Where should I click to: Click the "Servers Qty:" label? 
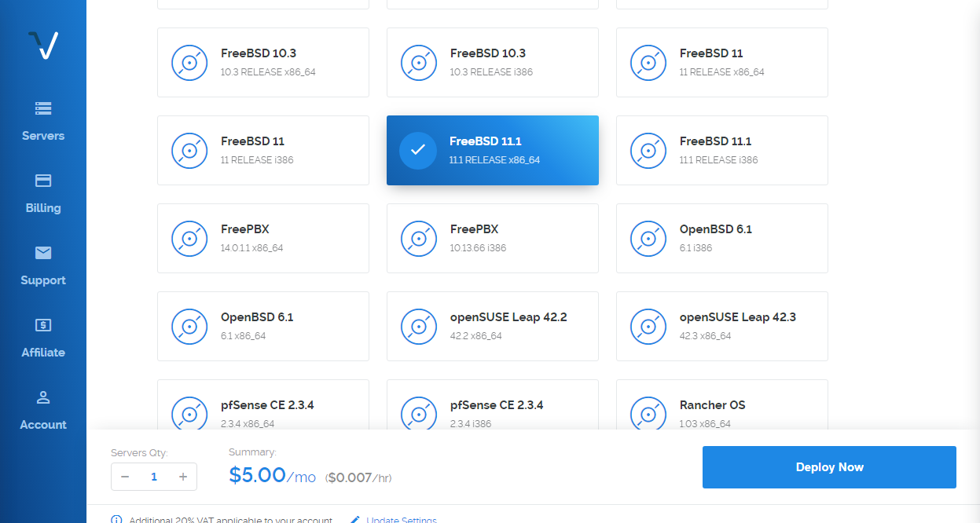[139, 453]
